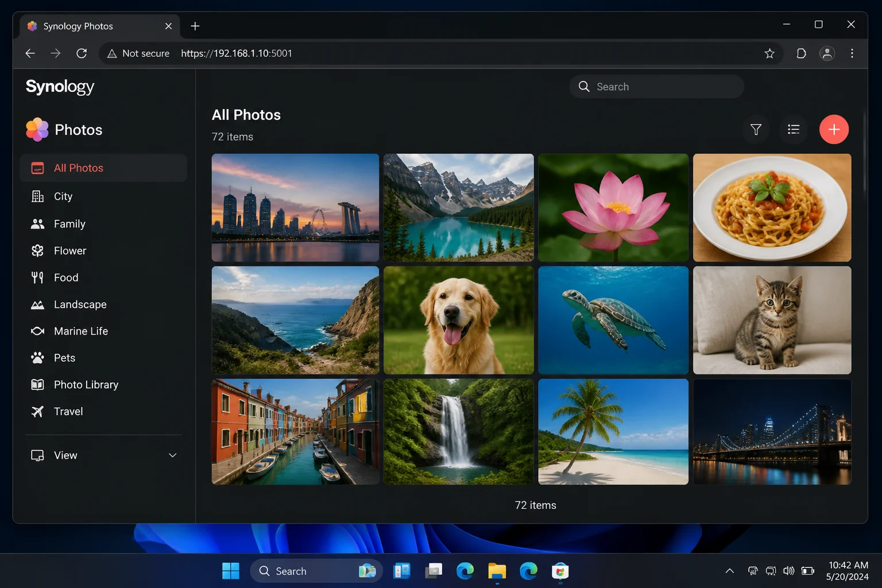Bookmark this page with star icon
Viewport: 882px width, 588px height.
click(x=769, y=53)
